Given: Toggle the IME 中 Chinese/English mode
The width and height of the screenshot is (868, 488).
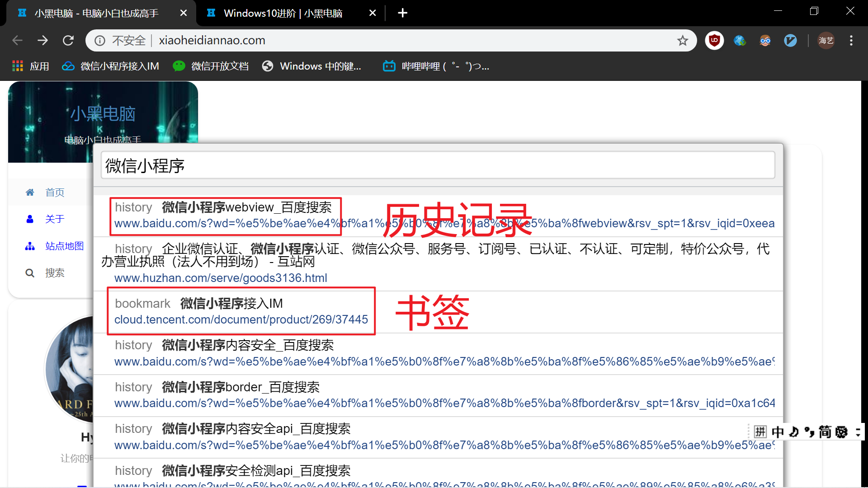Looking at the screenshot, I should coord(778,432).
